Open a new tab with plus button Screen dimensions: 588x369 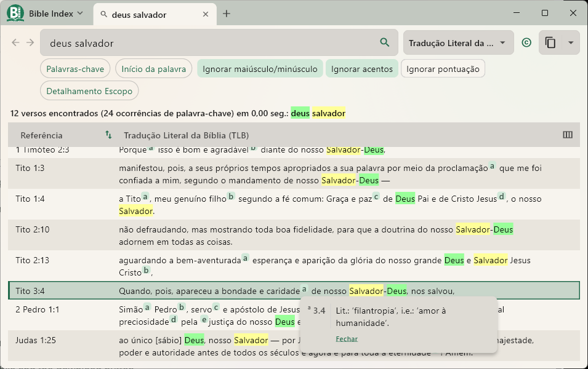coord(227,14)
